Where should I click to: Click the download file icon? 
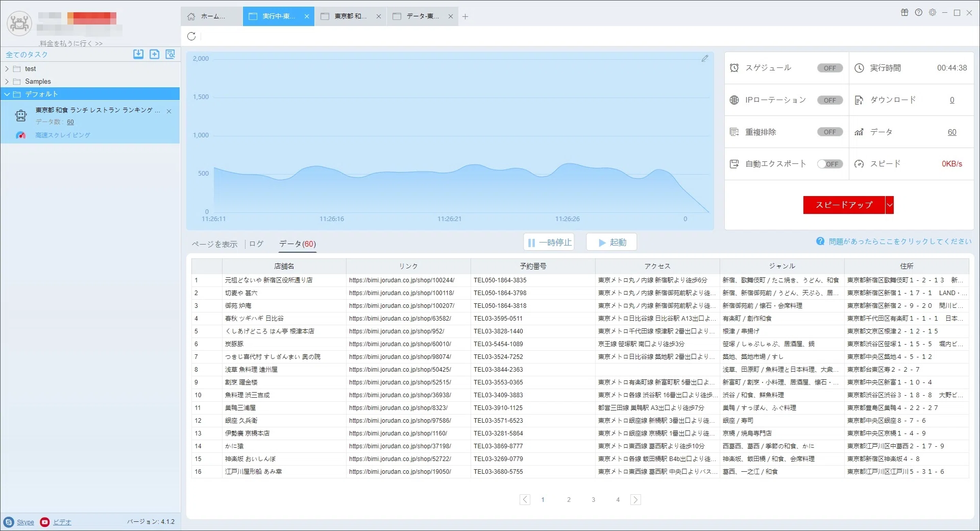click(859, 100)
